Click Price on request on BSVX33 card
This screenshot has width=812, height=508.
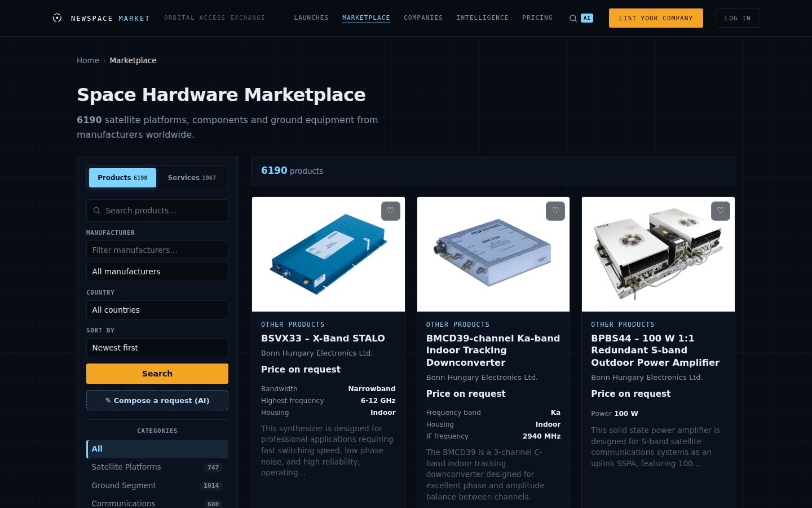click(x=301, y=369)
